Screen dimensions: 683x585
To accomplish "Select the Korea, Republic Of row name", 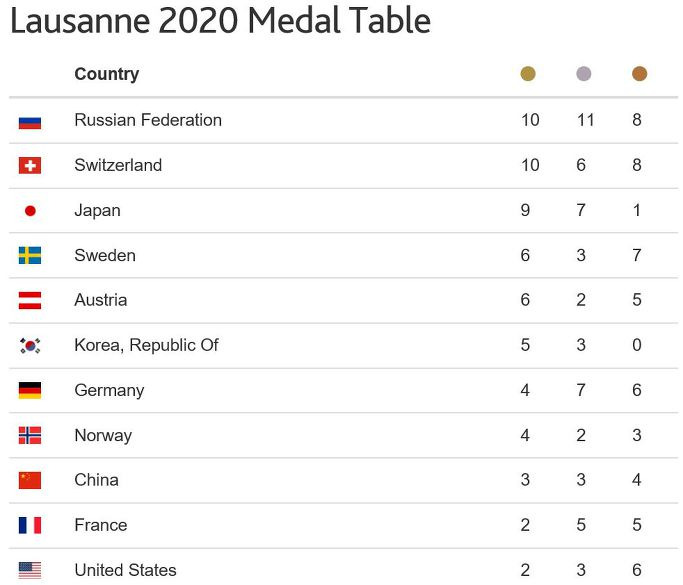I will click(x=146, y=345).
